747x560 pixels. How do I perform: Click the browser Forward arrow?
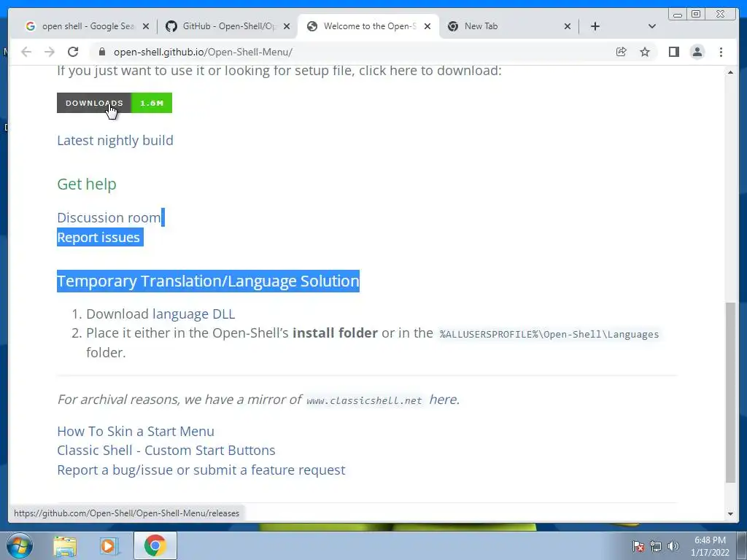tap(50, 52)
